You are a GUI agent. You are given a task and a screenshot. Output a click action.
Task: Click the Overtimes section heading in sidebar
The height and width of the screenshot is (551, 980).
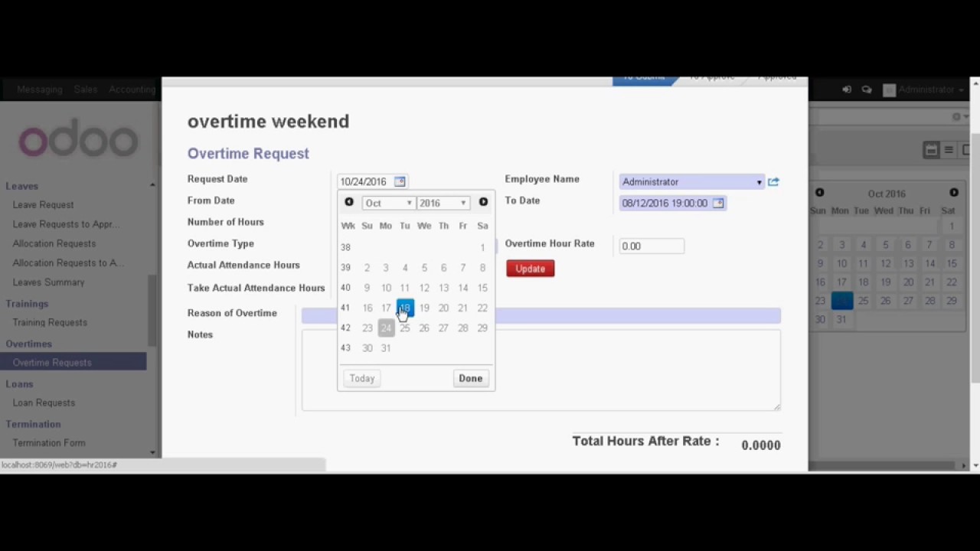(29, 344)
